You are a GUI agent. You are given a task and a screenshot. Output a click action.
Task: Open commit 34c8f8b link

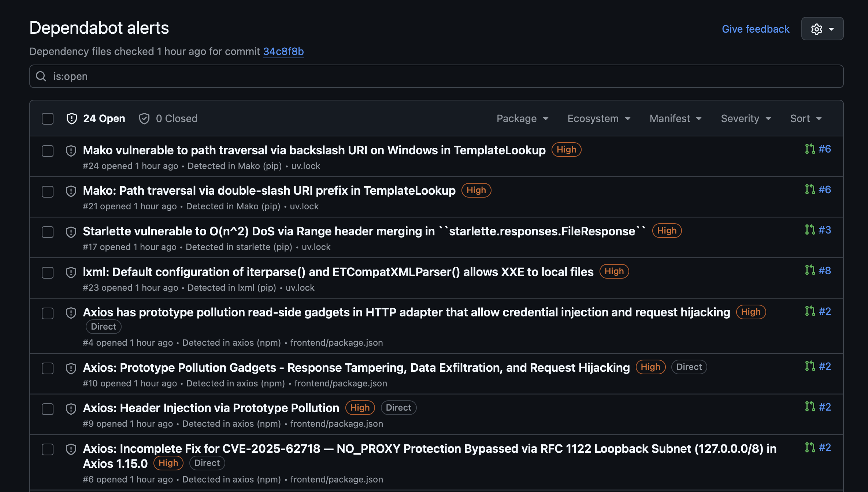[x=283, y=51]
